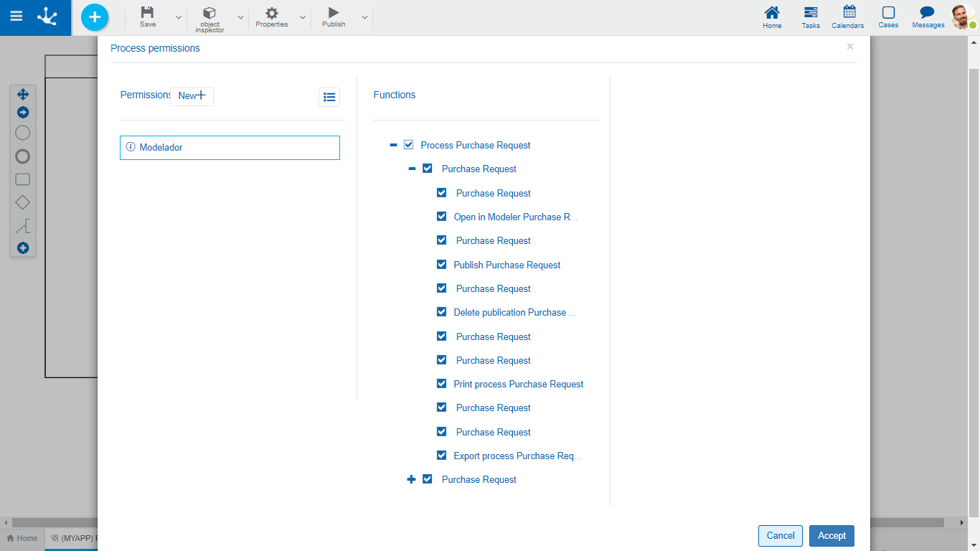The image size is (980, 551).
Task: Uncheck the Print process Purchase Request checkbox
Action: coord(442,384)
